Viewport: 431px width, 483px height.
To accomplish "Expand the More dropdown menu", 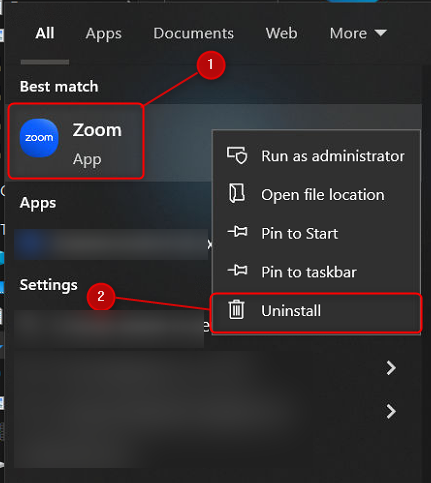I will tap(358, 33).
